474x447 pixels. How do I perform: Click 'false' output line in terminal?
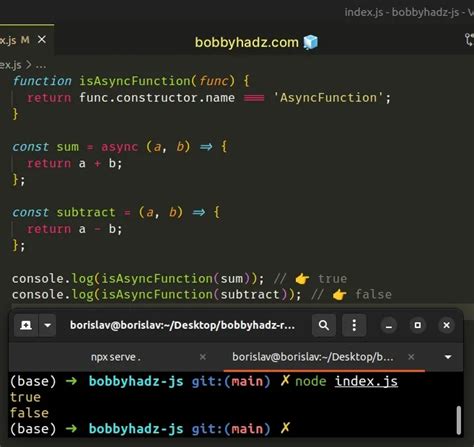coord(29,413)
